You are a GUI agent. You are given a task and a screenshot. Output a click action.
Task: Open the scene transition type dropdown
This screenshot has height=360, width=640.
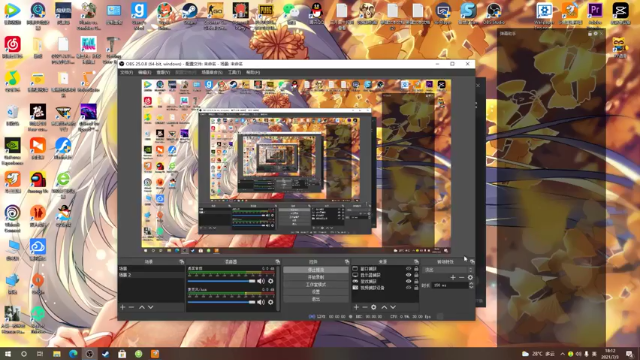tap(448, 270)
